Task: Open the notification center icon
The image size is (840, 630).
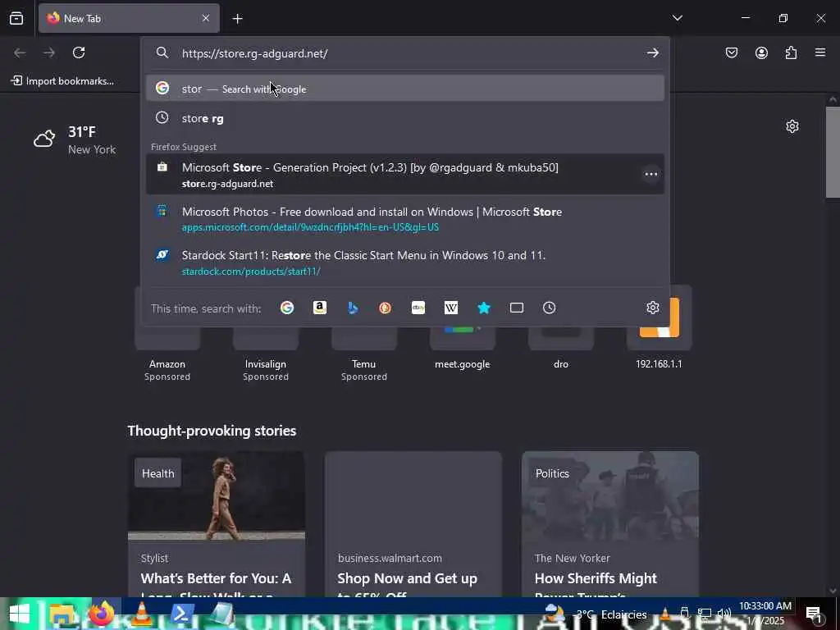Action: pos(815,614)
